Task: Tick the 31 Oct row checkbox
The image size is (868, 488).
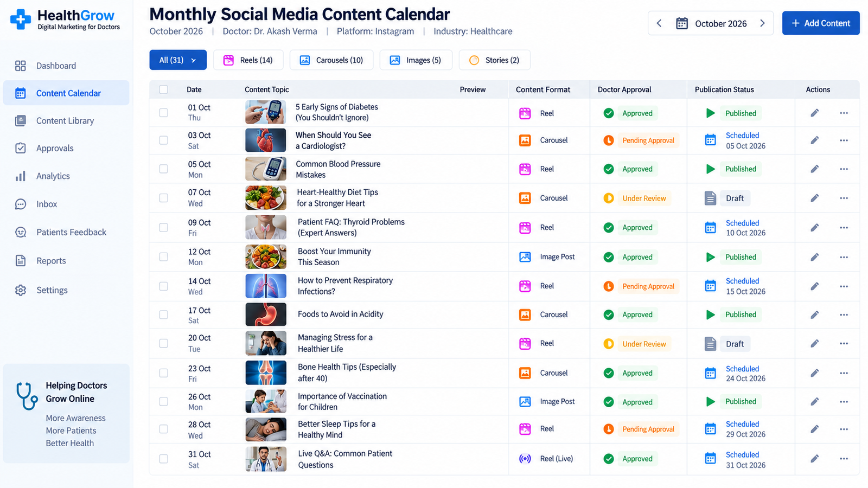Action: 163,459
